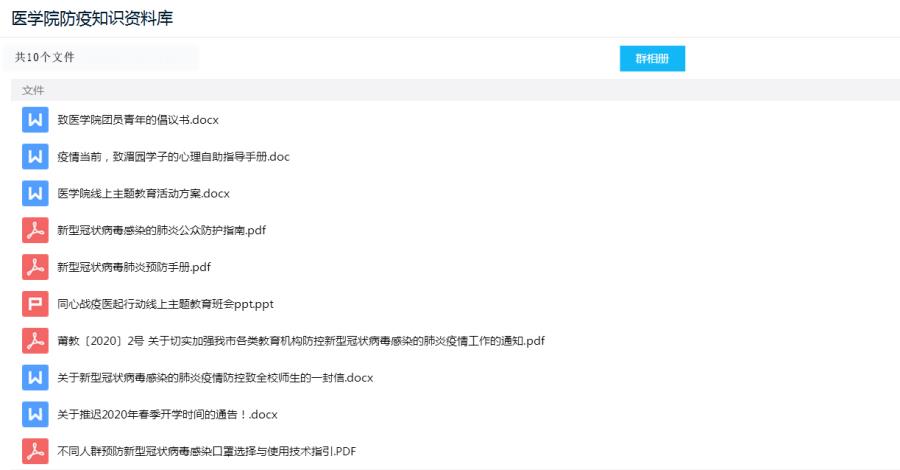Click the 文件 column header
900x470 pixels.
coord(33,90)
